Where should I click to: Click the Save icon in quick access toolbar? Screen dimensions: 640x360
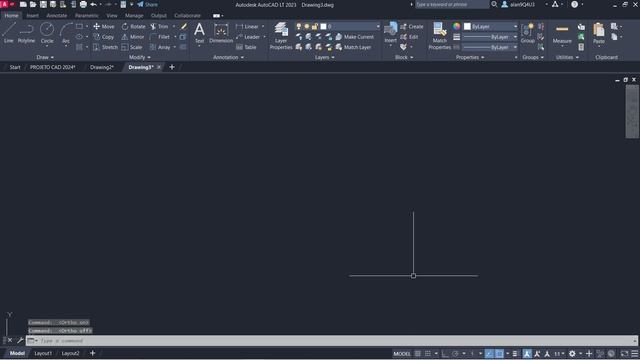coord(43,4)
